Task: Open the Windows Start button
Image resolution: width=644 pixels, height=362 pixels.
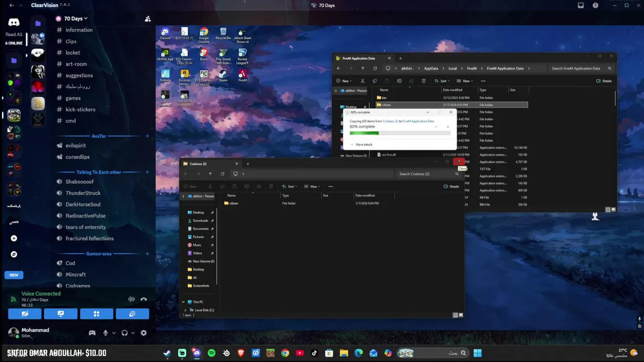Action: click(x=477, y=353)
